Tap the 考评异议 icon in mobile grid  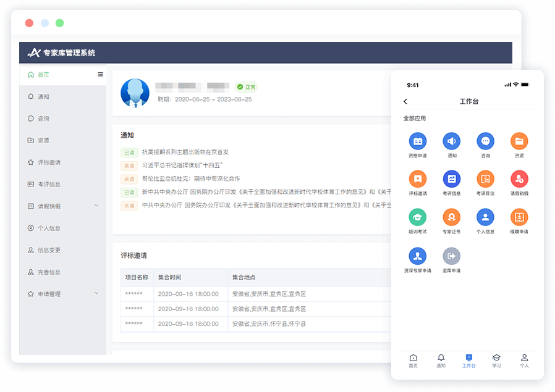pos(485,180)
